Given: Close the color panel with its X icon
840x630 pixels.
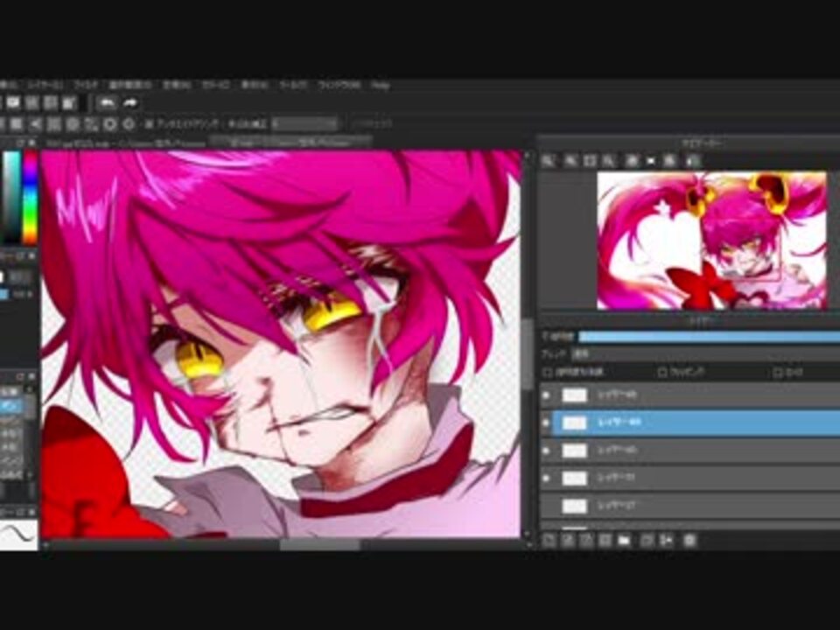Looking at the screenshot, I should 31,143.
